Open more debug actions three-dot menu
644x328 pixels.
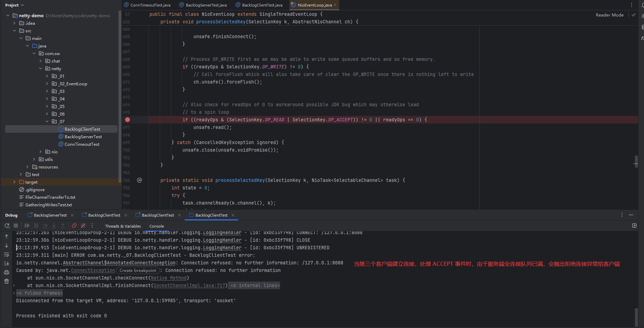click(x=92, y=226)
